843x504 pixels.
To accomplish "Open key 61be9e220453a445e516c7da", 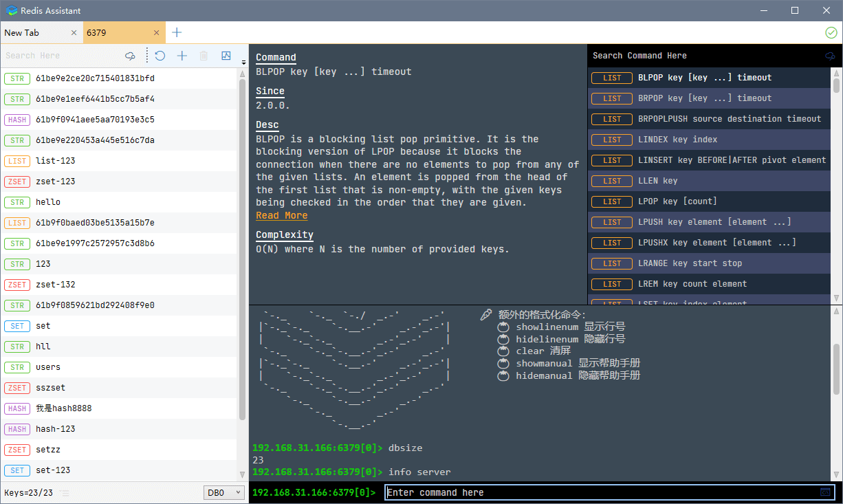I will point(118,140).
